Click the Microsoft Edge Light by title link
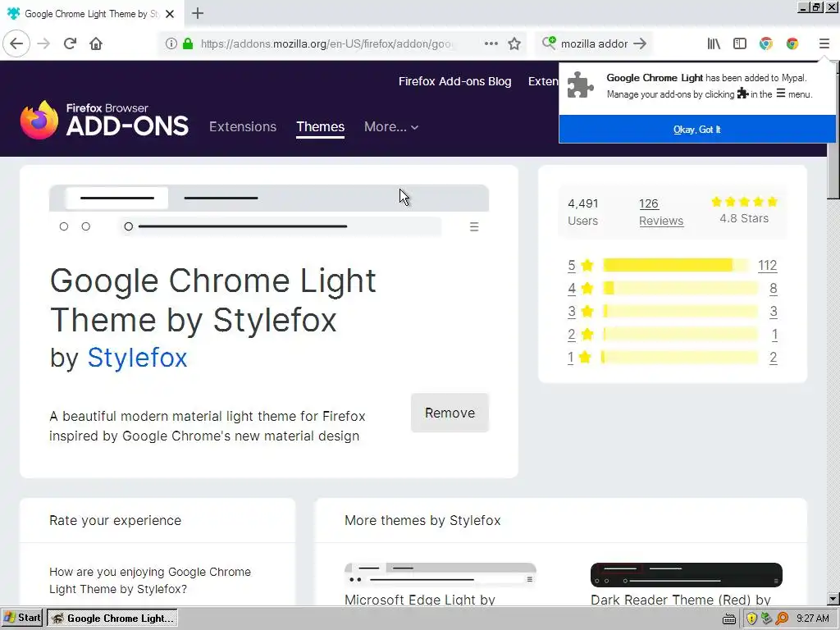Screen dimensions: 840x630 [419, 600]
